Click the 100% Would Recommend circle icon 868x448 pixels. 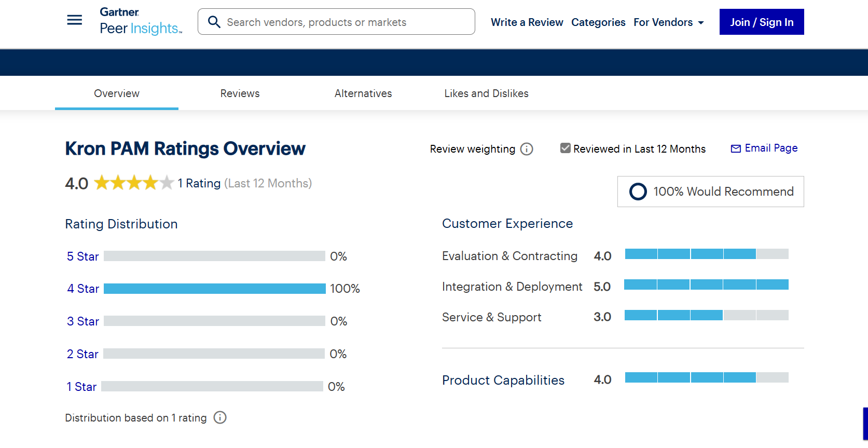tap(638, 192)
